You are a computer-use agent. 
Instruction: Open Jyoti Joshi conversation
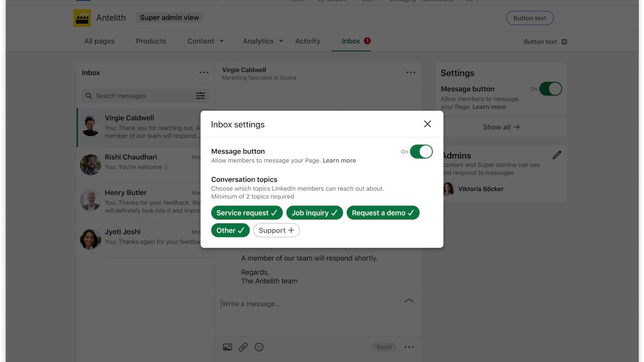146,239
